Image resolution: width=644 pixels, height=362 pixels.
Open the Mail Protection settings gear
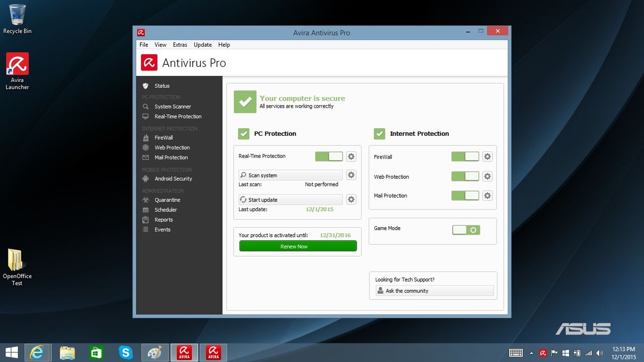487,196
